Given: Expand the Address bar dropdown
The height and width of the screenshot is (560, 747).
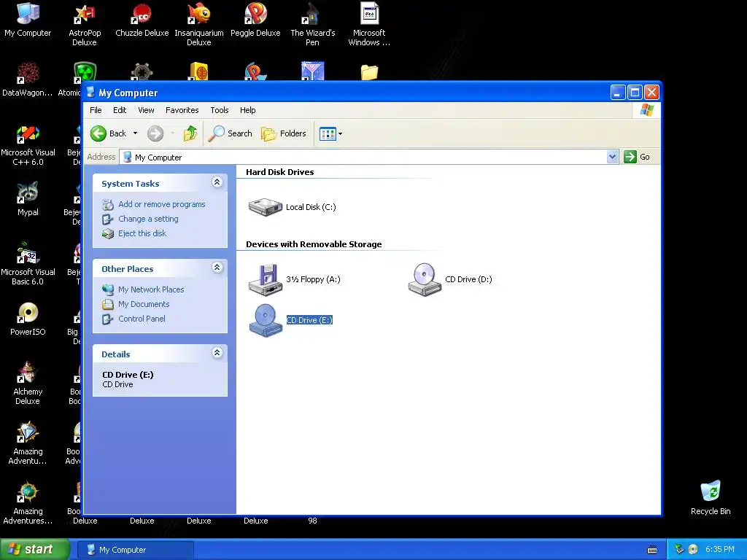Looking at the screenshot, I should 612,157.
